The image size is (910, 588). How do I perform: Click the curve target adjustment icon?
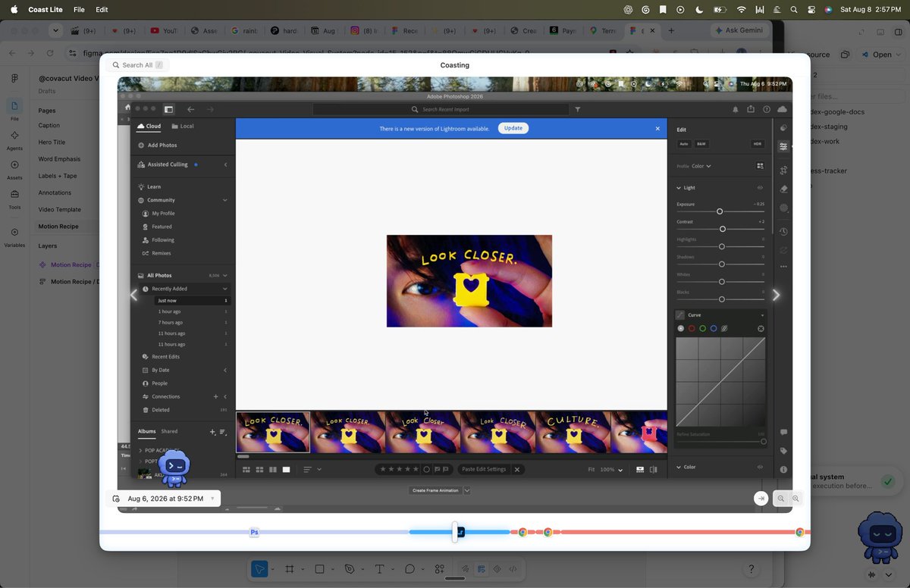(761, 329)
